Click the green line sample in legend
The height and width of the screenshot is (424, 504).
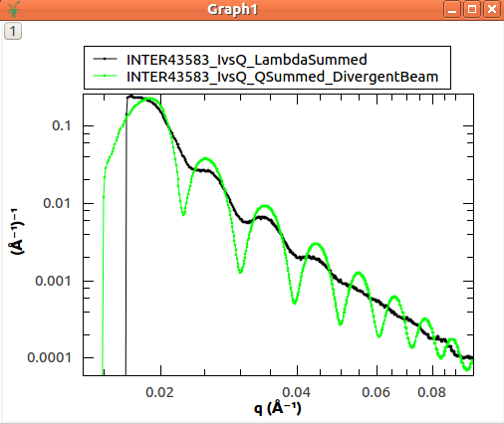(x=105, y=76)
